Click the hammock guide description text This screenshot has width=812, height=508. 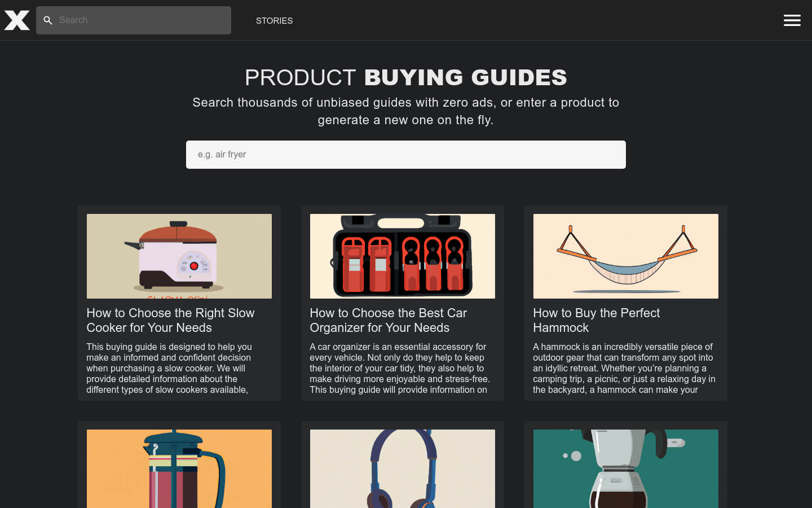(x=625, y=368)
